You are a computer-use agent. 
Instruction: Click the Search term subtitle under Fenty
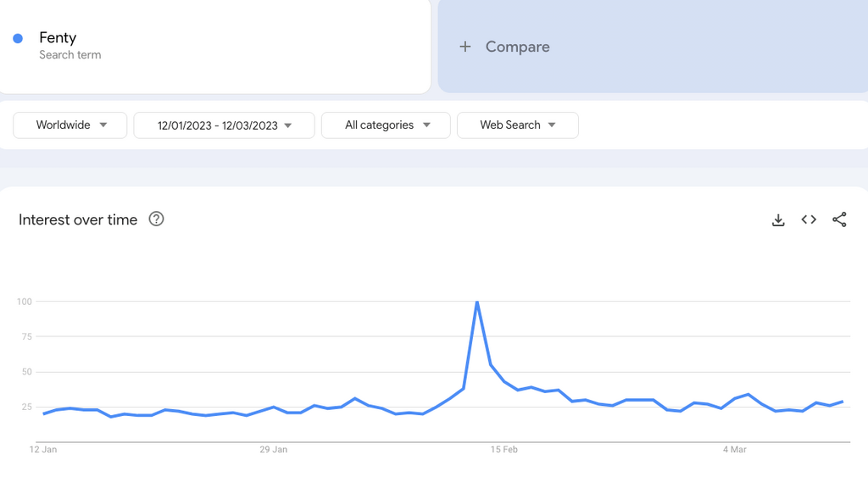tap(70, 55)
